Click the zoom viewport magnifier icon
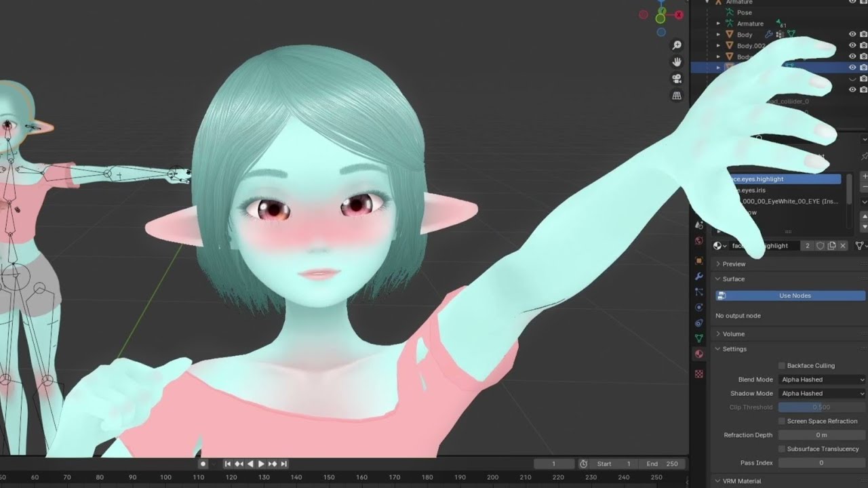The width and height of the screenshot is (868, 488). pos(677,45)
